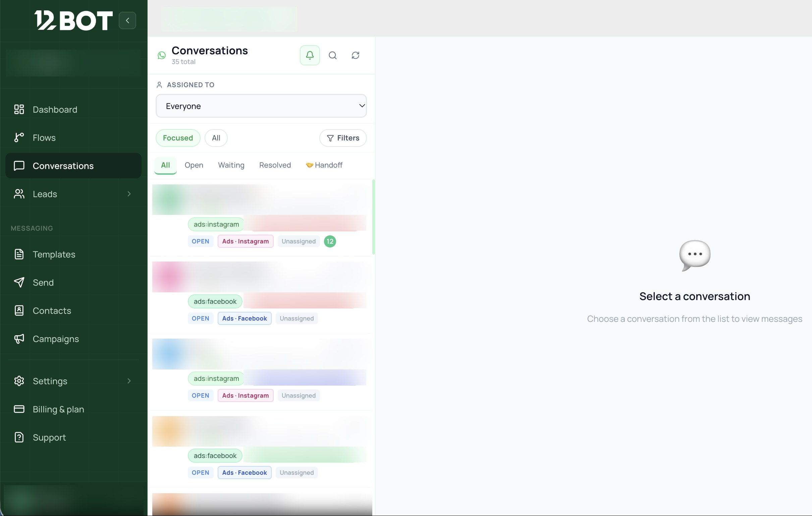Image resolution: width=812 pixels, height=516 pixels.
Task: Click the 'Select a conversation' heading
Action: point(695,296)
